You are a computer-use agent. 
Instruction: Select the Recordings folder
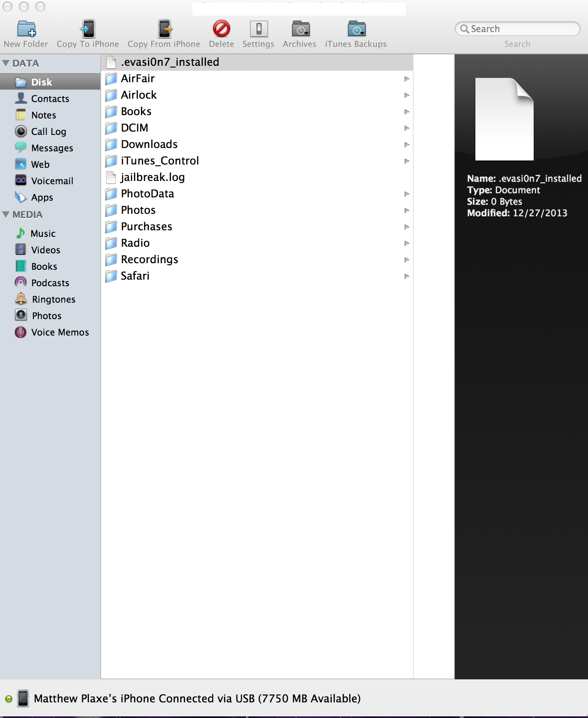click(257, 259)
